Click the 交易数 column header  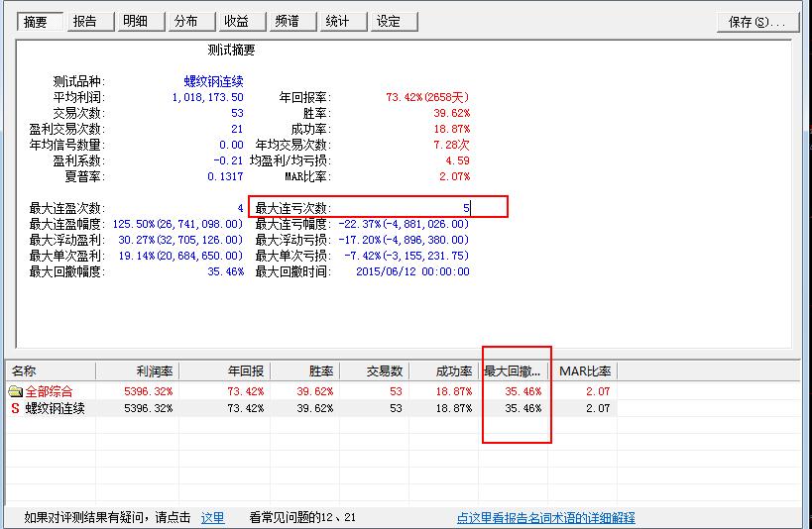[x=375, y=371]
